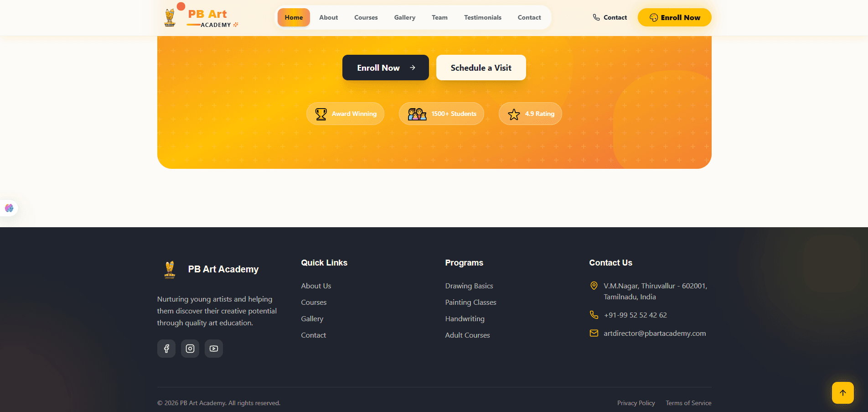Open the Courses quick link in footer
The width and height of the screenshot is (868, 412).
tap(314, 302)
